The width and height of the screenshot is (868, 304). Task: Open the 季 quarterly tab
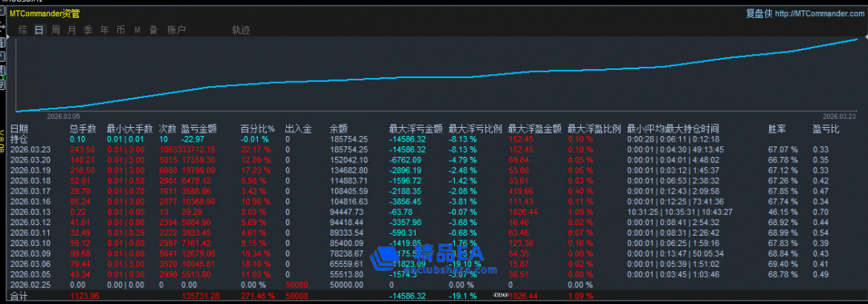[x=88, y=30]
